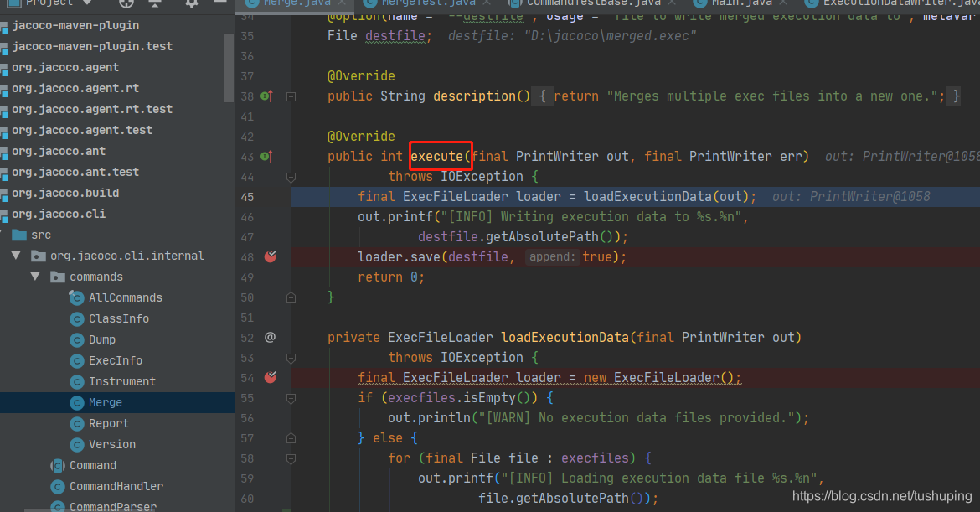
Task: Select org.jacoco.agent.test module
Action: [x=82, y=130]
